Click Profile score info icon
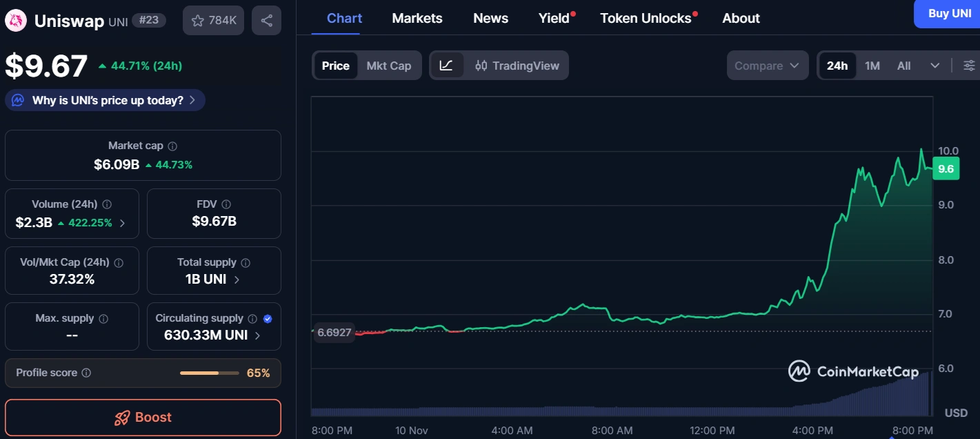This screenshot has height=439, width=980. (x=86, y=373)
